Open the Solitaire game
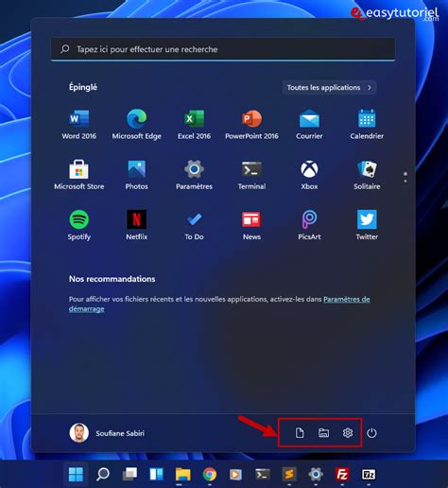Viewport: 448px width, 488px height. [x=367, y=175]
